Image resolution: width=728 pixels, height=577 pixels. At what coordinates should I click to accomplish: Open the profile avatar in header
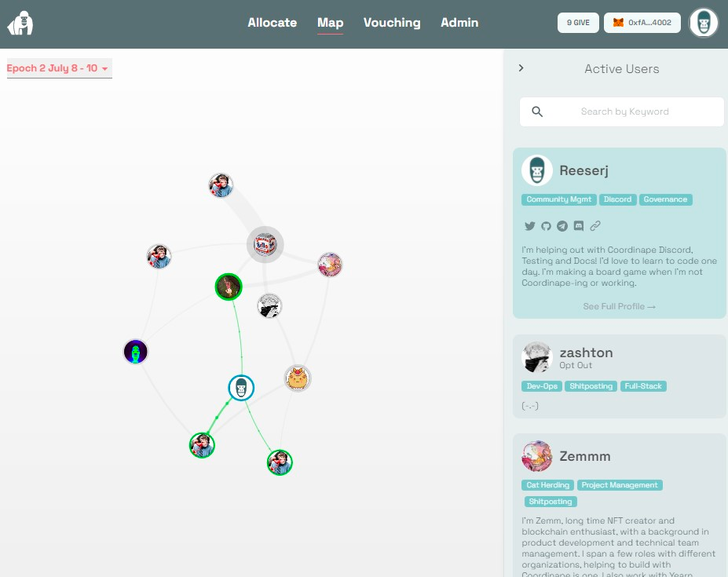pos(704,23)
